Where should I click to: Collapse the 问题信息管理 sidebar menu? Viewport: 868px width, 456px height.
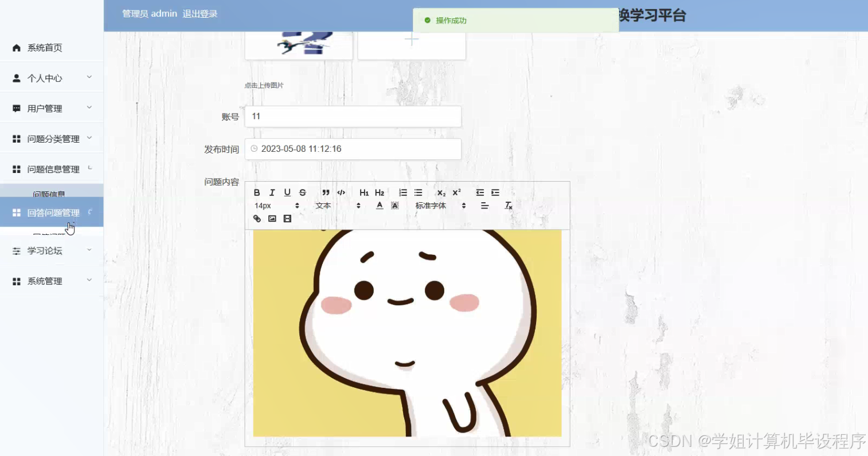(52, 169)
